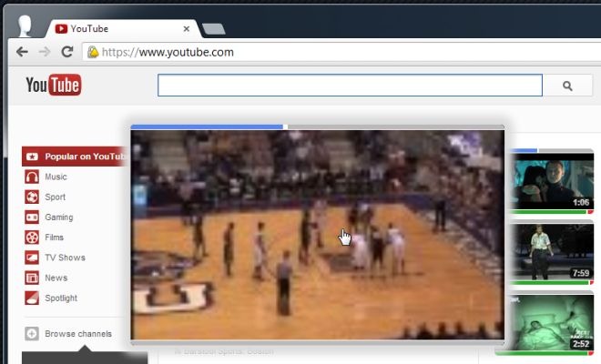The image size is (601, 364).
Task: Click the headphones Music icon
Action: [32, 177]
